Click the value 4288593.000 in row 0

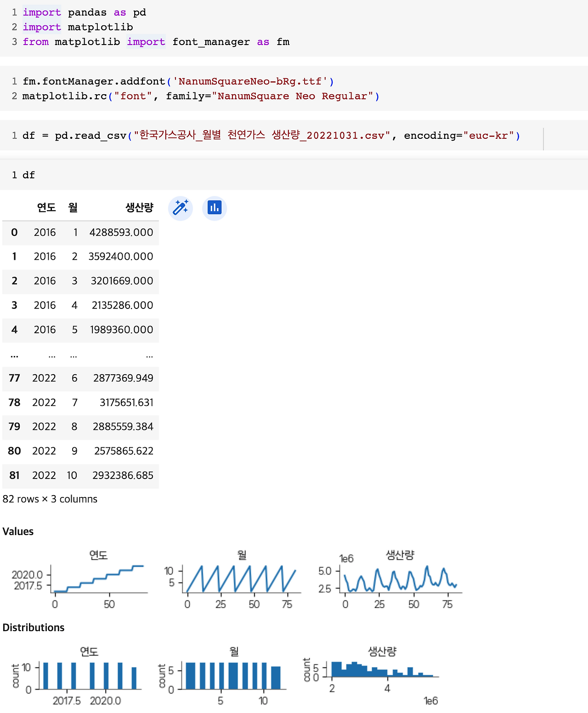[121, 233]
